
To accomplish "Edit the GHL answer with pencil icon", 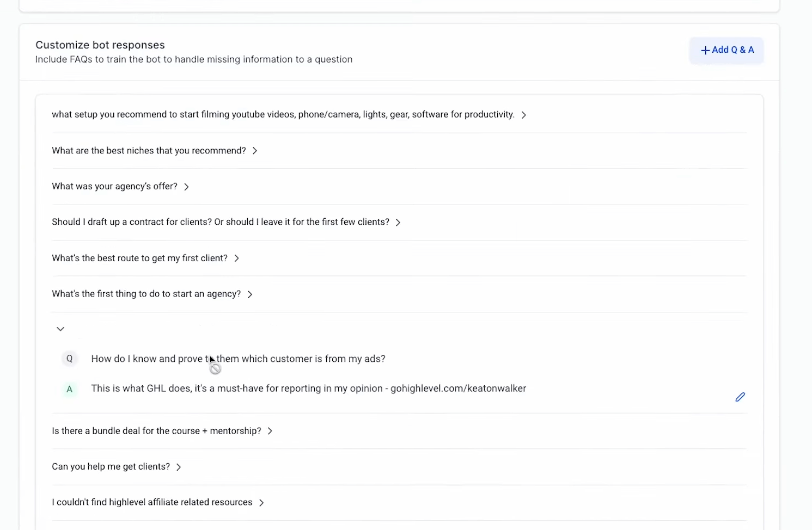I will (740, 397).
